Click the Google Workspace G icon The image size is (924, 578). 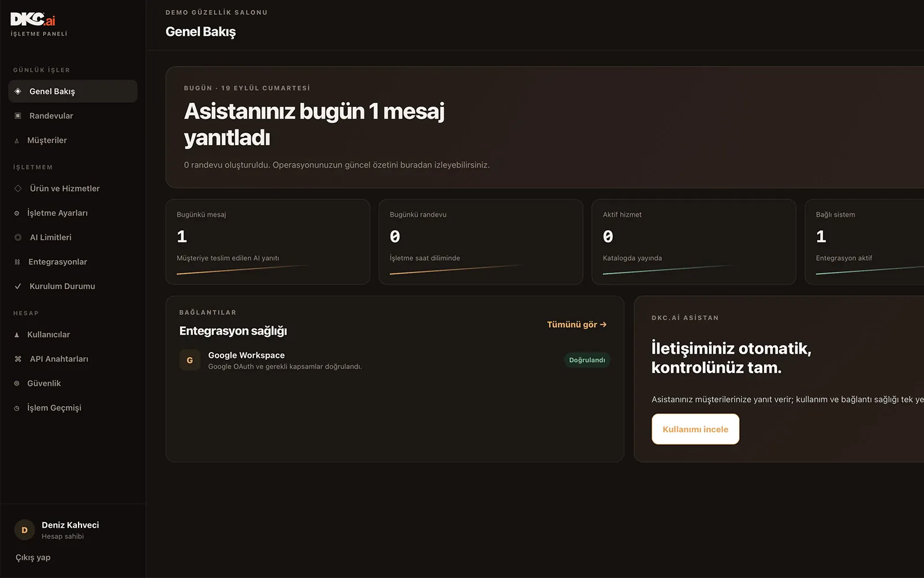tap(189, 360)
